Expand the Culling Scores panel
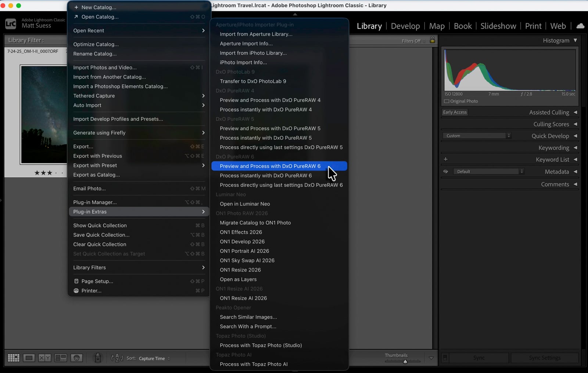 (575, 124)
